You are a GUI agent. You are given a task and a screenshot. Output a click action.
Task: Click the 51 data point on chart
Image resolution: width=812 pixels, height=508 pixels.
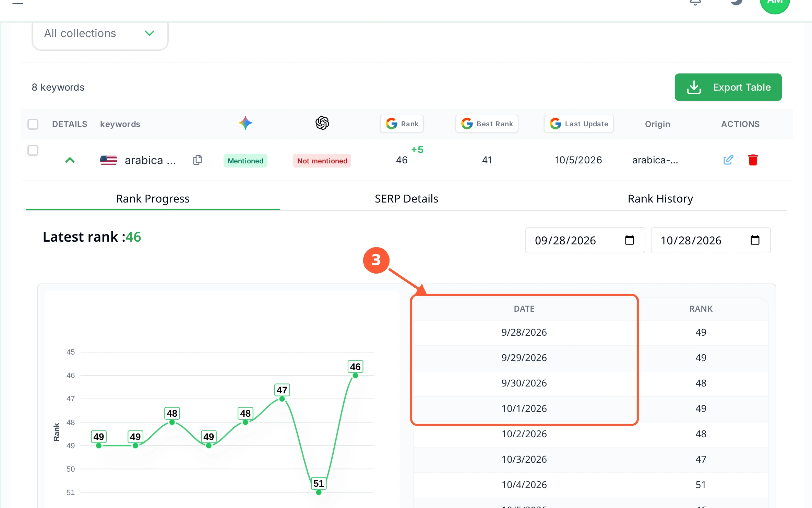tap(319, 492)
